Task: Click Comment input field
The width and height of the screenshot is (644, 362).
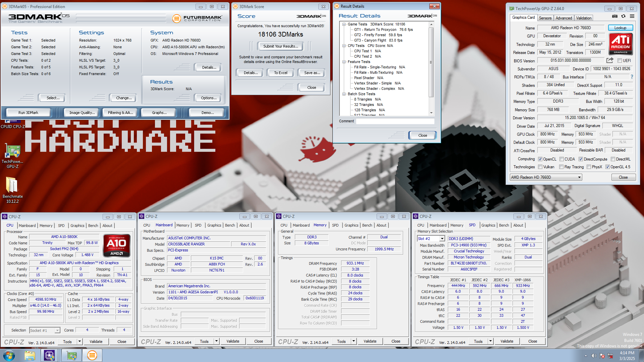Action: click(395, 121)
